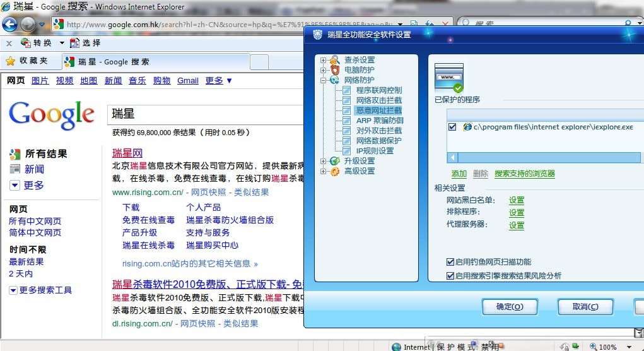Open the 转换 dropdown arrow
The width and height of the screenshot is (644, 351).
(x=62, y=43)
